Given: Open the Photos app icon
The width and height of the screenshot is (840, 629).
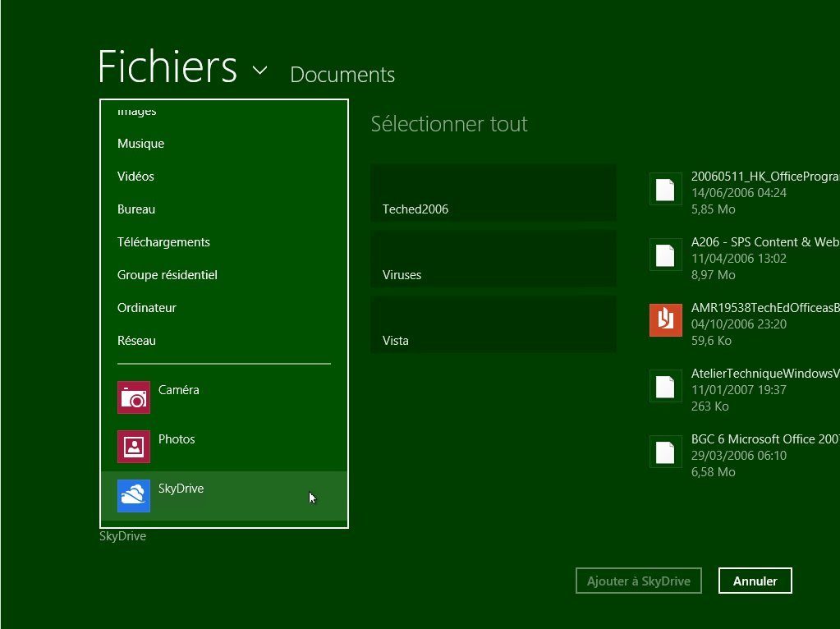Looking at the screenshot, I should pos(133,447).
